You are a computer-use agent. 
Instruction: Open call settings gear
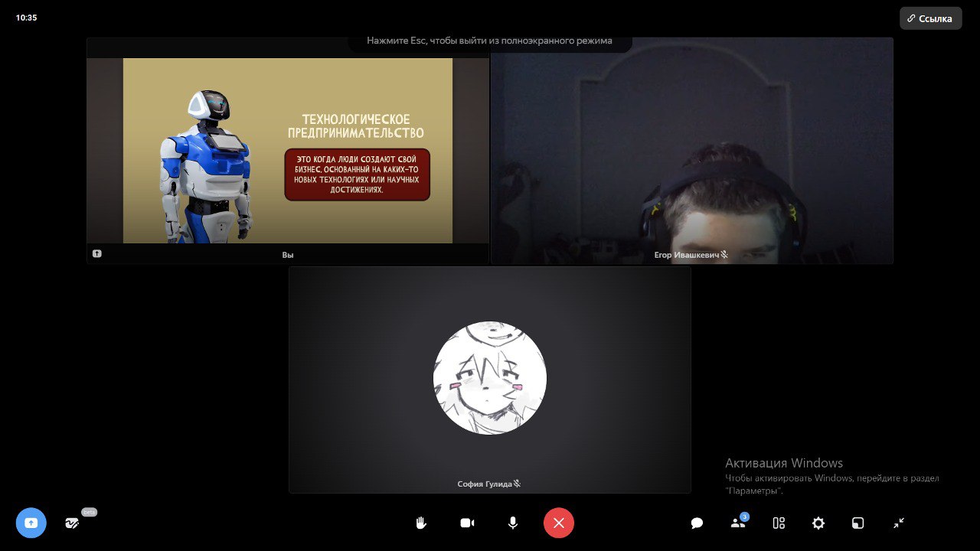818,523
